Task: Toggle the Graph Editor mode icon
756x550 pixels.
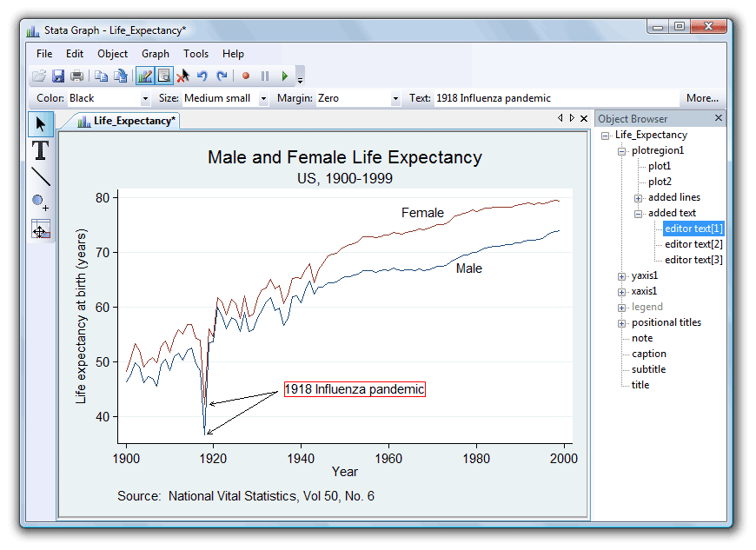Action: tap(144, 76)
